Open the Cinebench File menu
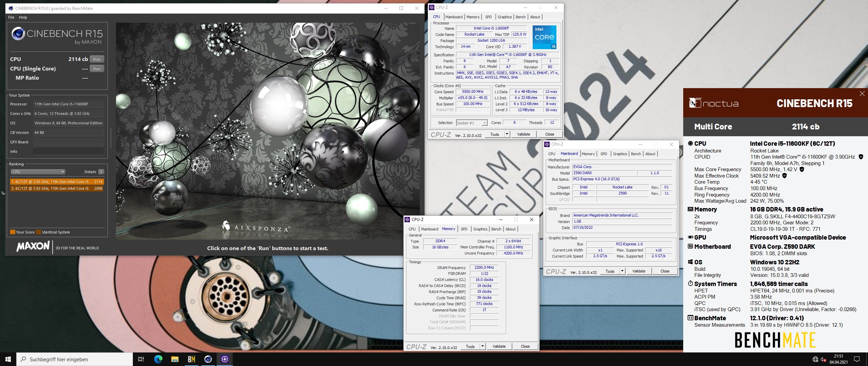 tap(11, 17)
